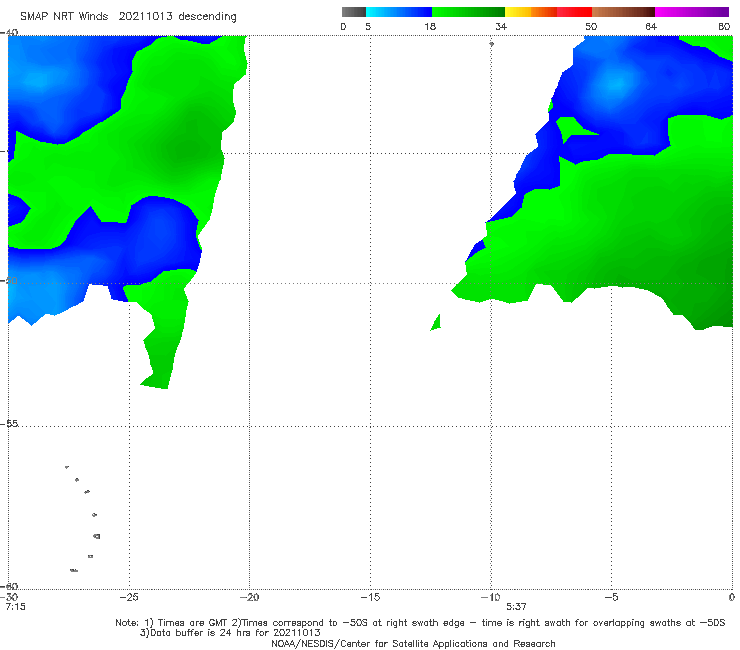Image resolution: width=740 pixels, height=650 pixels.
Task: Click the longitude label '-25'
Action: pyautogui.click(x=129, y=597)
